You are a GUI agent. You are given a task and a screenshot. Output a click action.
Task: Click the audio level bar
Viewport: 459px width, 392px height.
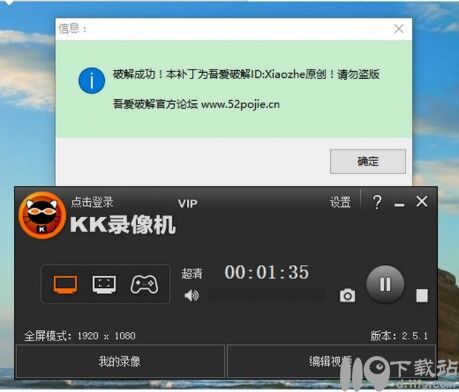coord(266,295)
